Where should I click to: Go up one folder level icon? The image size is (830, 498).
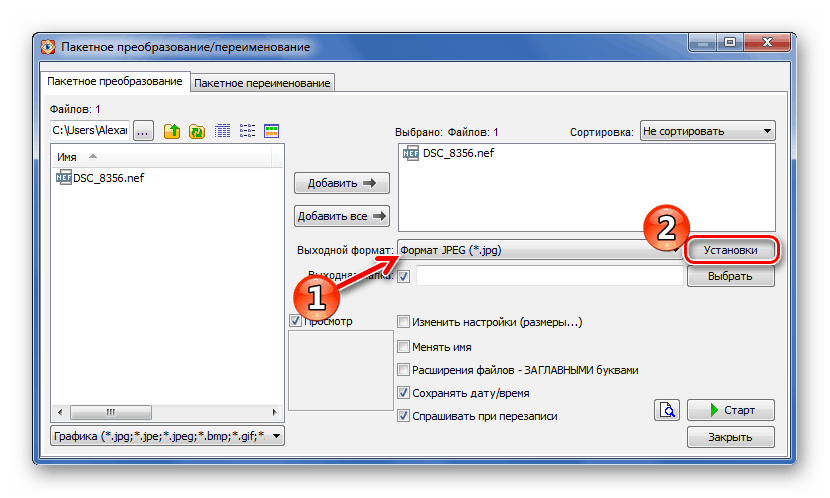pyautogui.click(x=172, y=131)
